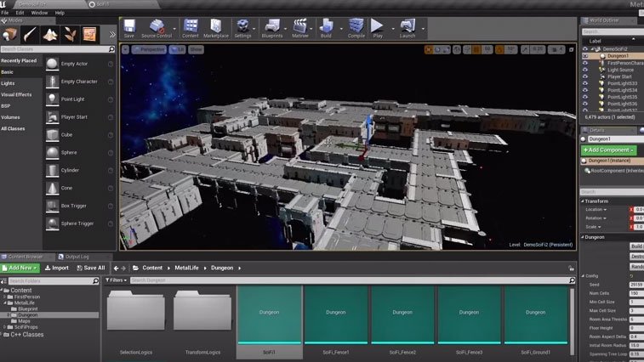Click the Compile toolbar icon
Image resolution: width=644 pixels, height=362 pixels.
356,28
